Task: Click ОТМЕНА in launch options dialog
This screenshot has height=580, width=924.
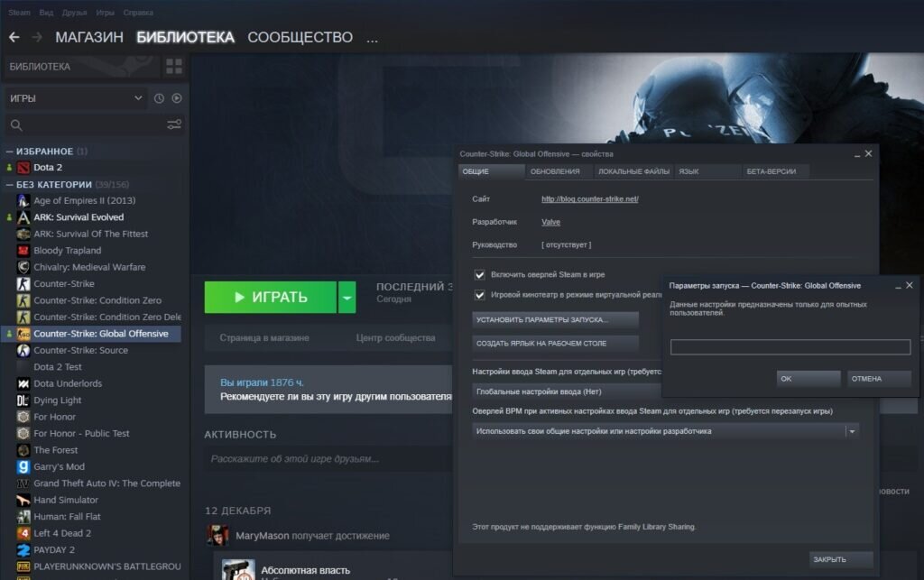Action: (x=879, y=379)
